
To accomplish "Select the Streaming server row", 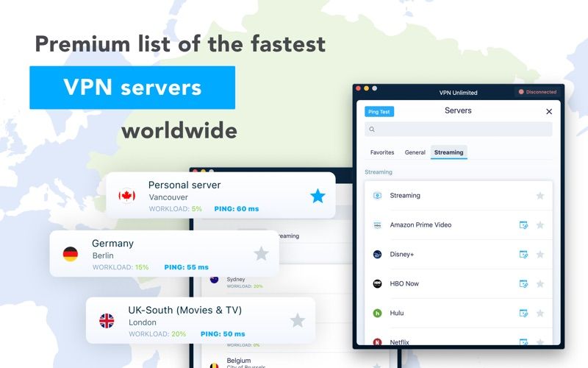I will (x=458, y=196).
